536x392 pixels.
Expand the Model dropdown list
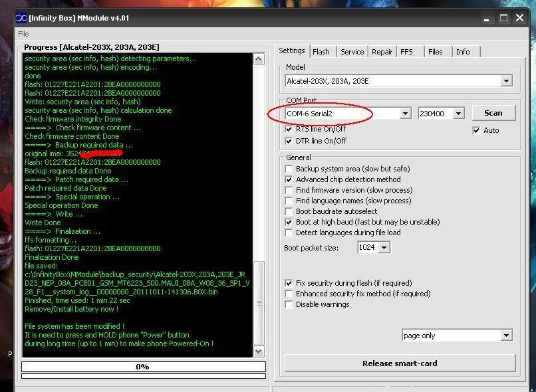[x=506, y=81]
